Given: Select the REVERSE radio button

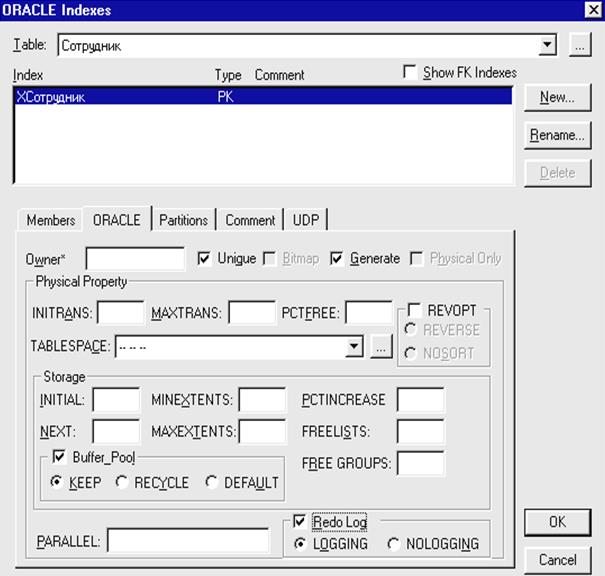Looking at the screenshot, I should [x=410, y=329].
